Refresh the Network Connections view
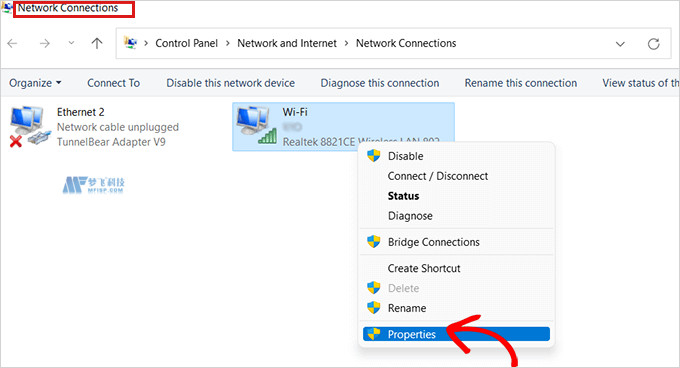Viewport: 680px width, 368px height. pyautogui.click(x=654, y=44)
